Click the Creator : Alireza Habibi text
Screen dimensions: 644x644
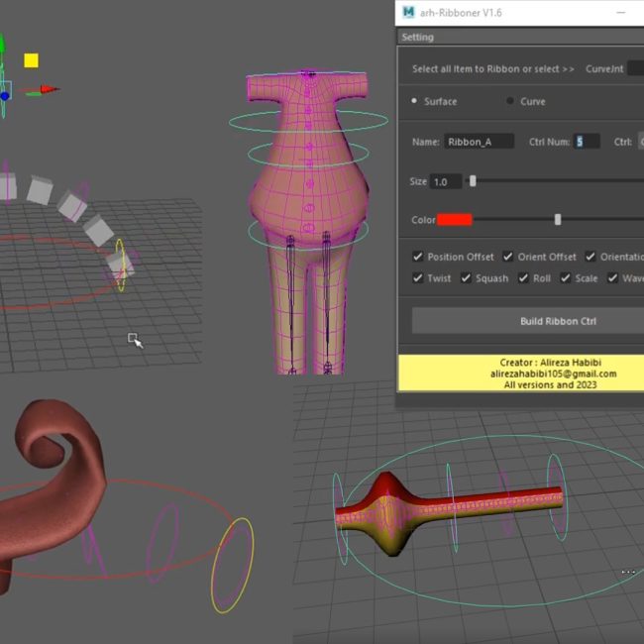[x=550, y=363]
